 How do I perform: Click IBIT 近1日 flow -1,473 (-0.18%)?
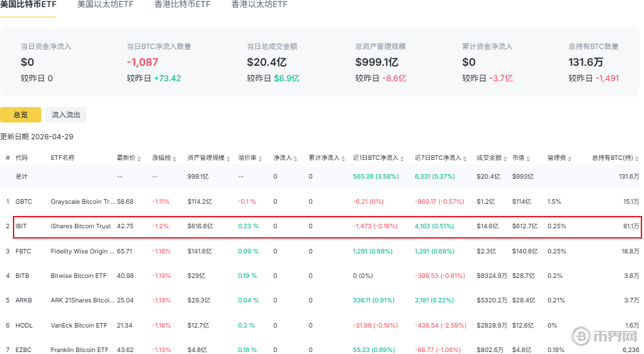[x=375, y=226]
